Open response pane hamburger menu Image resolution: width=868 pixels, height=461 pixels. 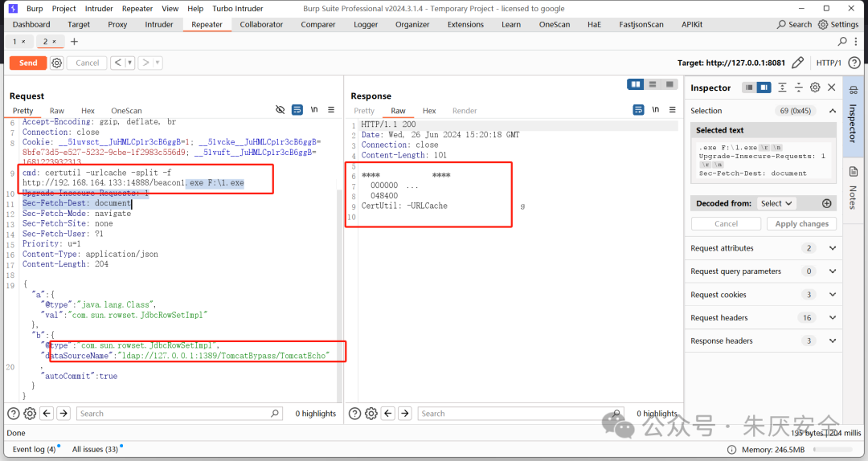coord(672,109)
